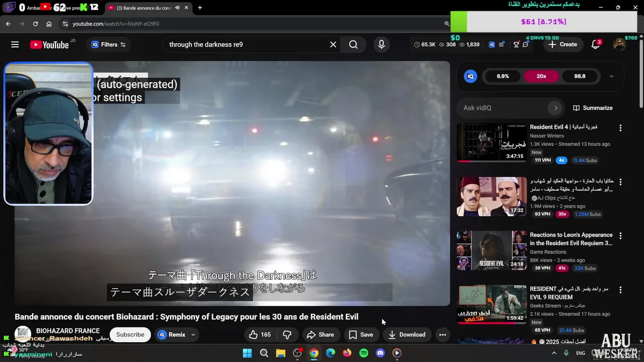
Task: Click Summarize button
Action: click(x=593, y=108)
